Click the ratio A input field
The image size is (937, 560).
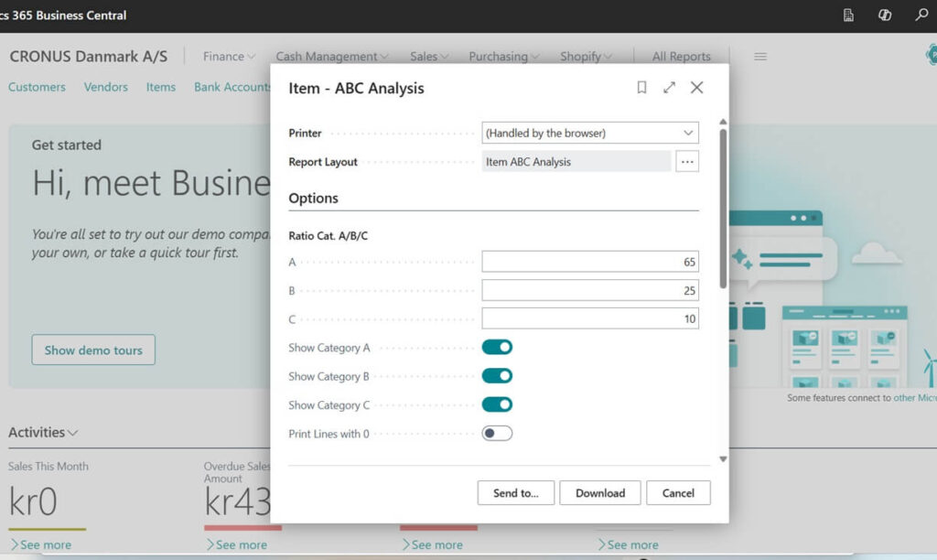coord(590,262)
